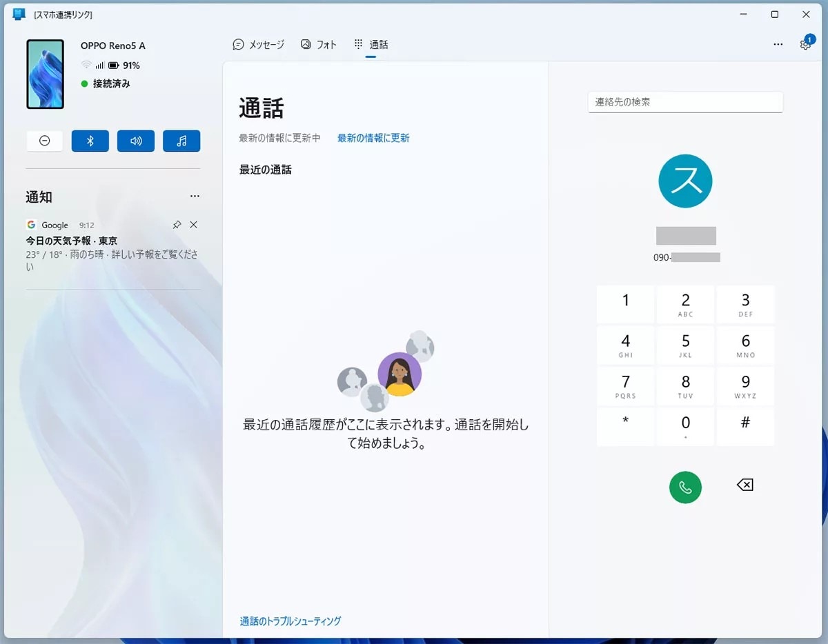Screen dimensions: 828x644
Task: Dial keypad number 3 DEF
Action: click(x=745, y=304)
